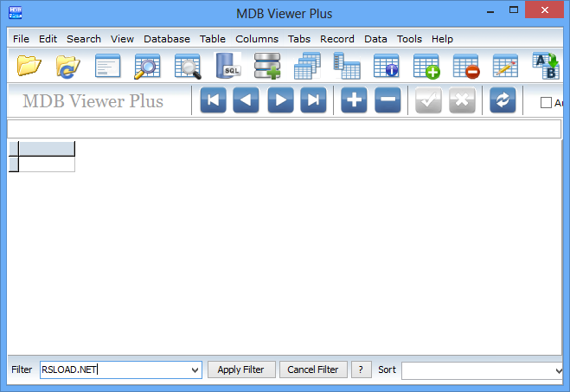This screenshot has width=570, height=392.
Task: Click the add table green plus icon
Action: pos(426,66)
